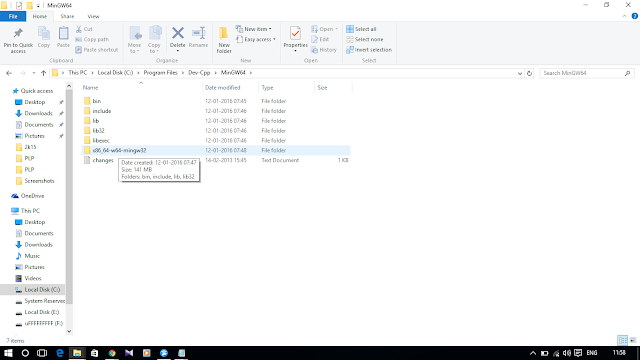The height and width of the screenshot is (360, 640).
Task: Collapse the ribbon with chevron
Action: (x=624, y=16)
